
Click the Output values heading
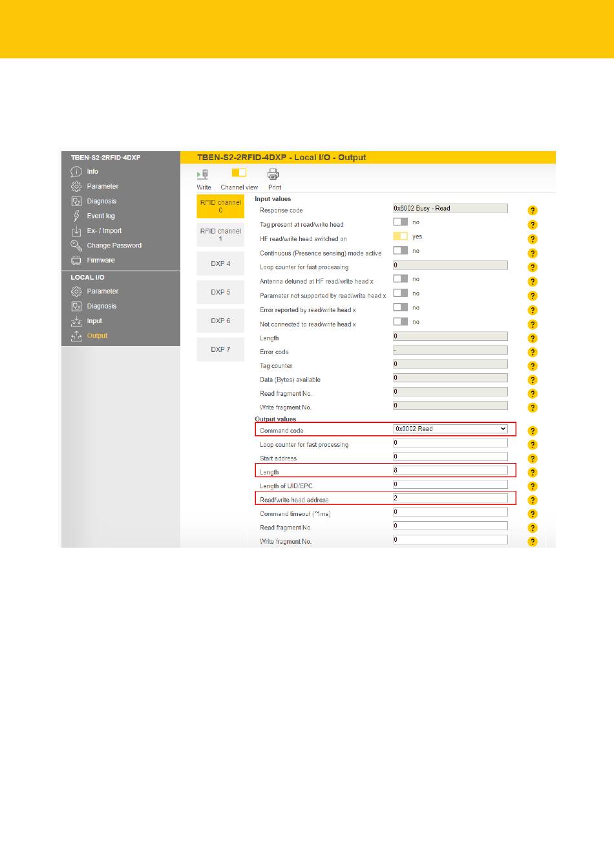tap(275, 419)
